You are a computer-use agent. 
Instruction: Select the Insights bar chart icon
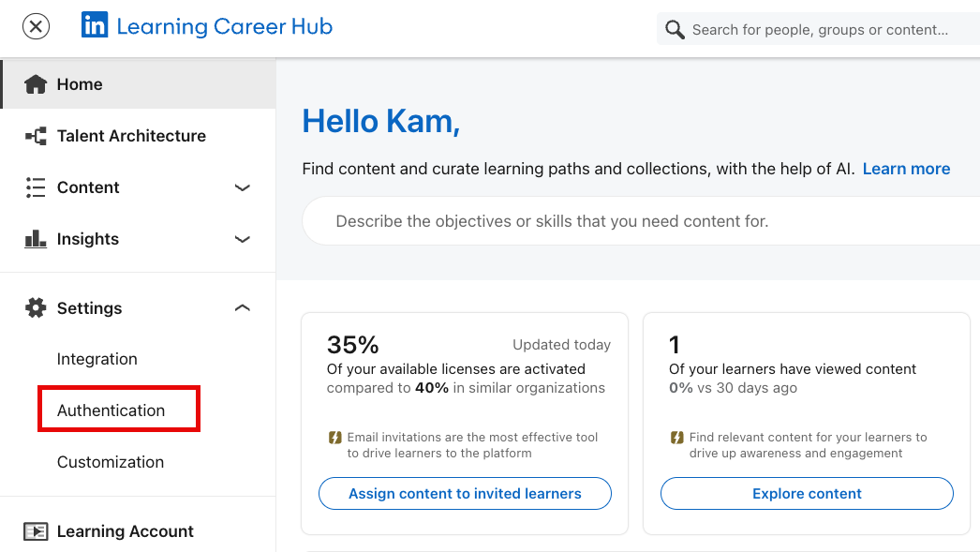pyautogui.click(x=35, y=238)
